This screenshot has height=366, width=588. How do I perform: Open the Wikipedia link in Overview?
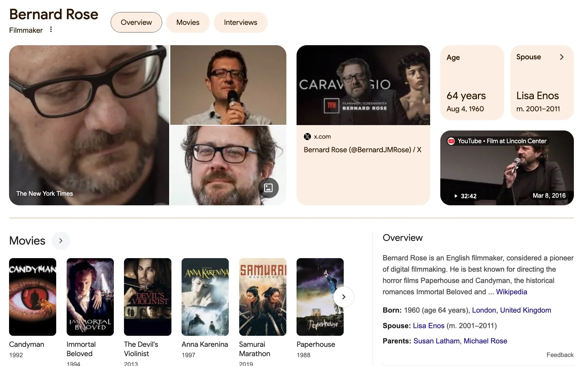click(x=511, y=292)
